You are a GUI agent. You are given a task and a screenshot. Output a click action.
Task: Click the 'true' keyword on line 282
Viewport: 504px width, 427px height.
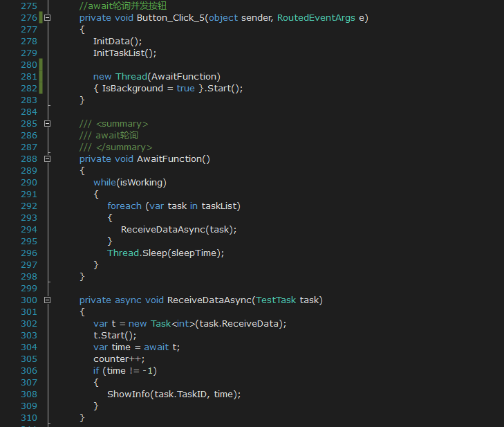coord(185,89)
